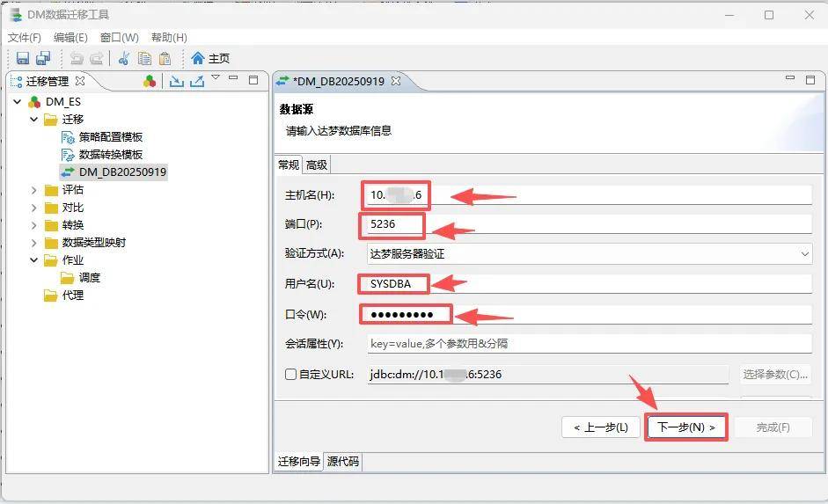Maximize the 迁移管理 panel

[x=253, y=80]
